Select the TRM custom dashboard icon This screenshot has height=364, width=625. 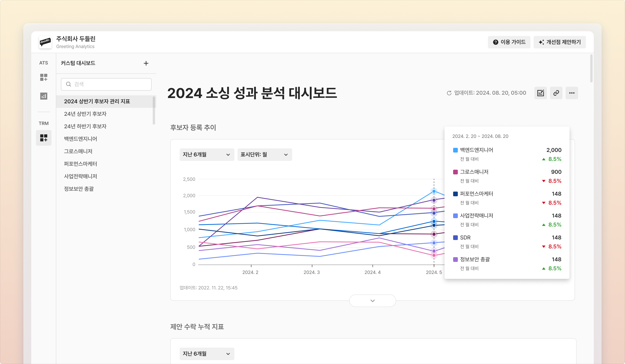click(x=44, y=138)
